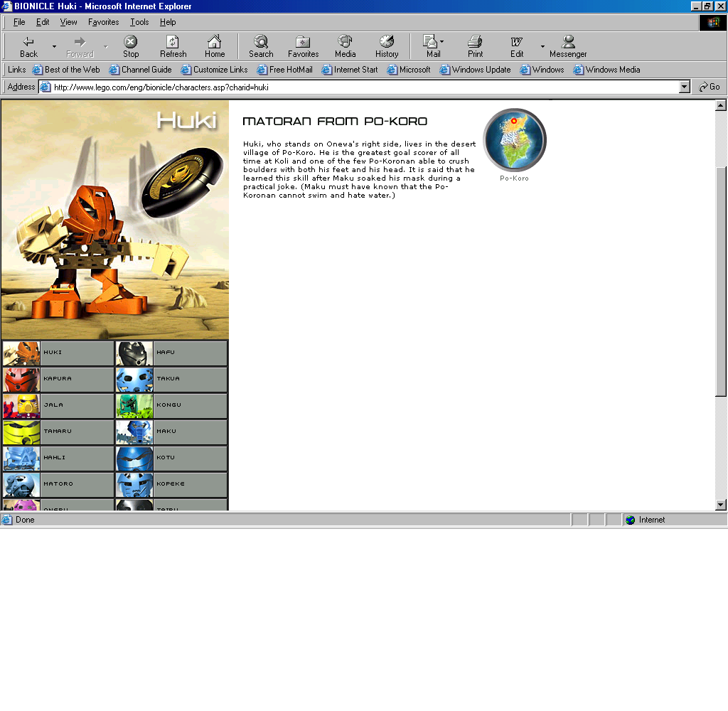Go to the Home page icon
The image size is (728, 711).
pos(215,42)
